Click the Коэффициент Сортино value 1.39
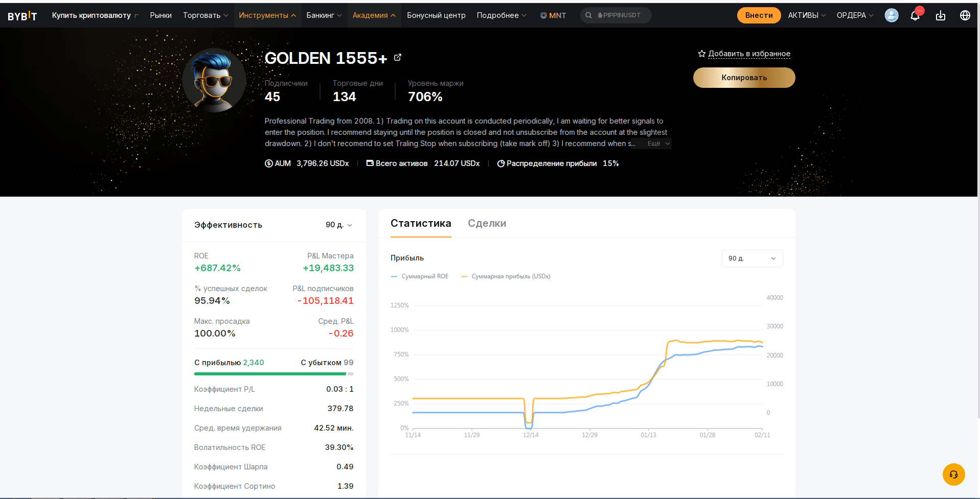This screenshot has height=499, width=980. 346,486
